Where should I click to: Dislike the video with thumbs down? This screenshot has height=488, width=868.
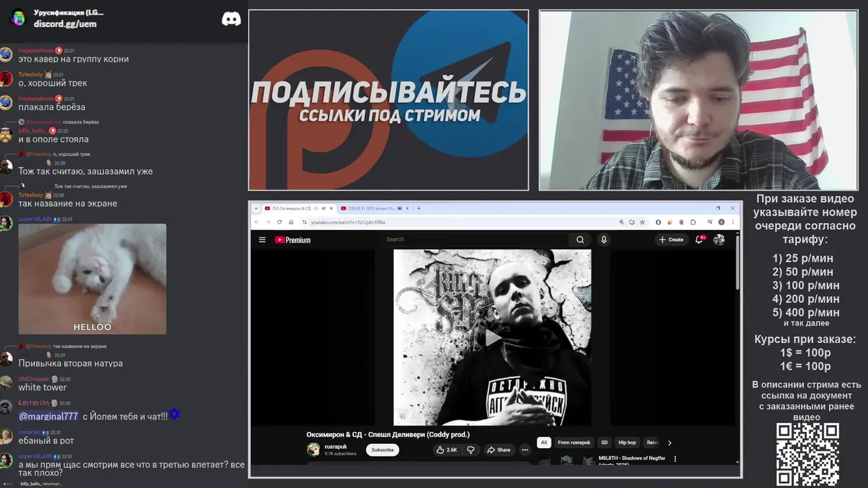tap(471, 450)
